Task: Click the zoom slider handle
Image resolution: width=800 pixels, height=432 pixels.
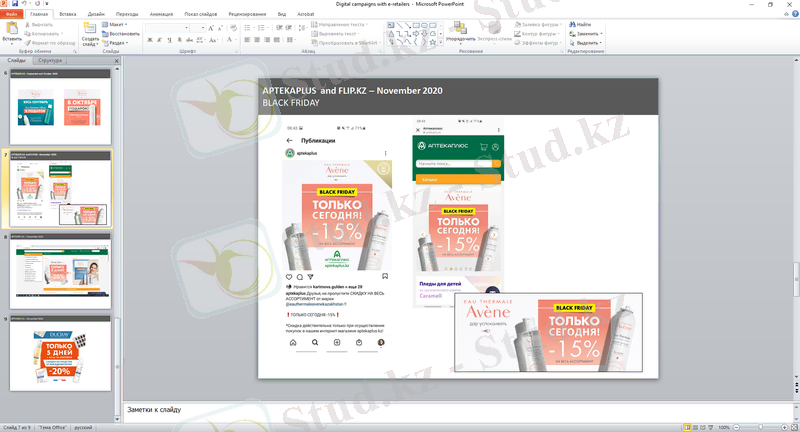Action: pyautogui.click(x=760, y=427)
